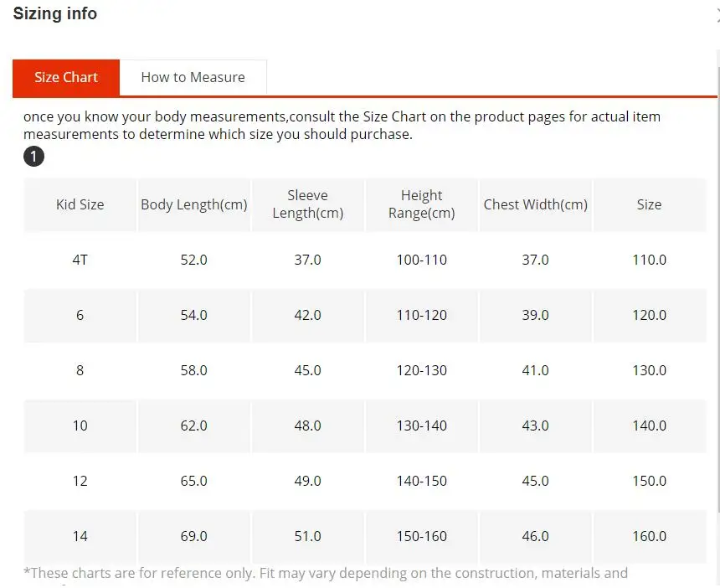Click sleeve length 45.0 in the size 8 row
The image size is (720, 588).
pyautogui.click(x=307, y=370)
